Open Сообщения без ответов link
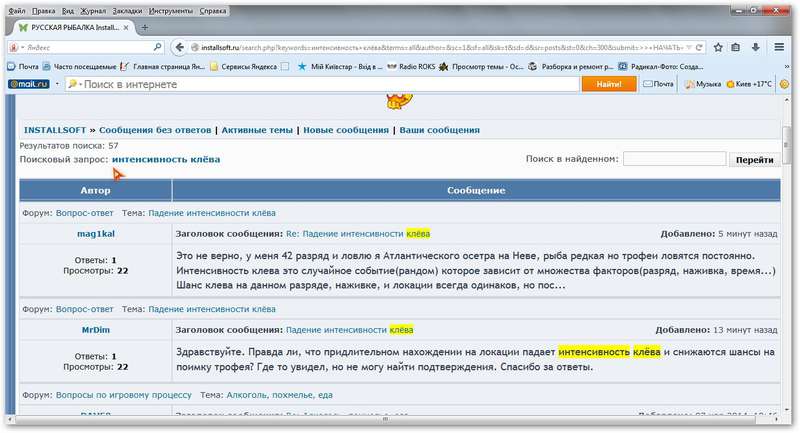Viewport: 800px width, 433px height. (x=155, y=130)
